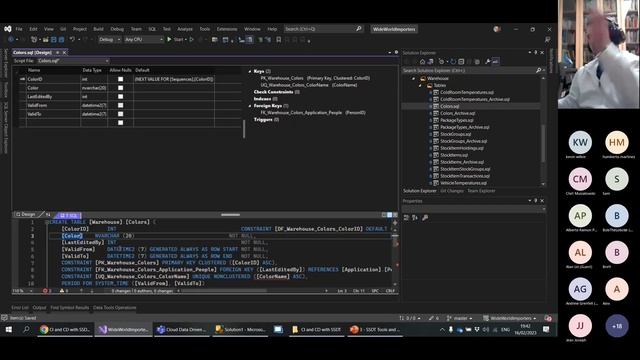Open the Script File Colors.sql dropdown

[x=73, y=61]
